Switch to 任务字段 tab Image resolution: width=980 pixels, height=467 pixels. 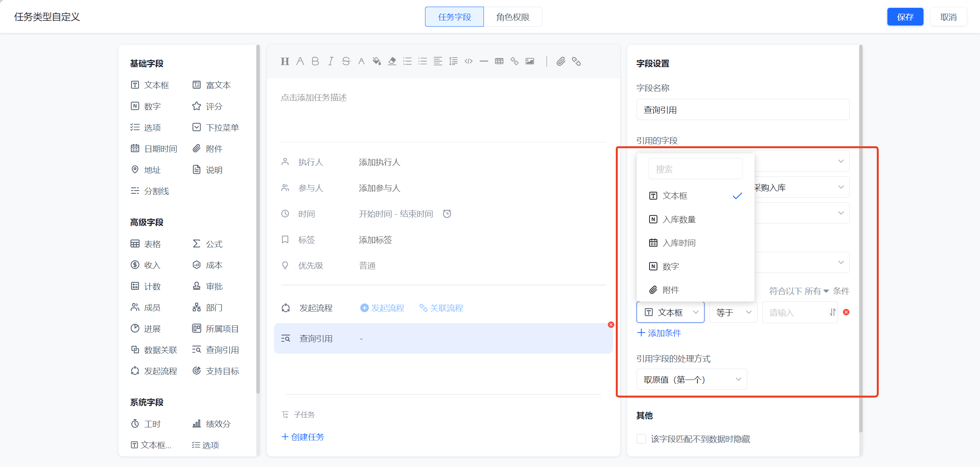coord(454,17)
